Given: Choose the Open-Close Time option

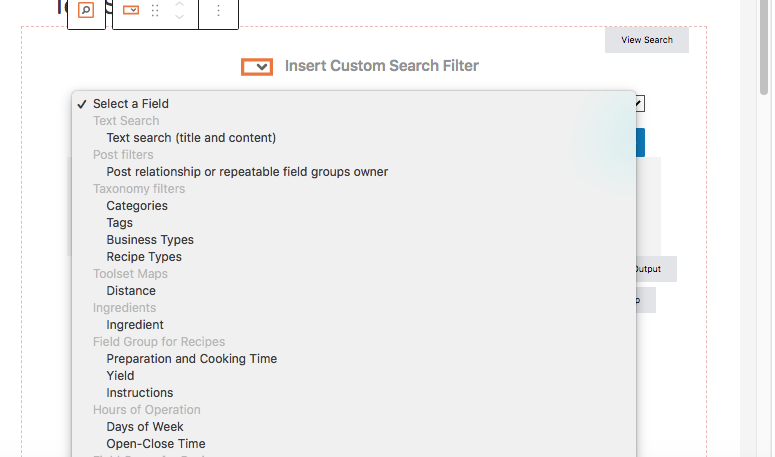Looking at the screenshot, I should tap(156, 444).
